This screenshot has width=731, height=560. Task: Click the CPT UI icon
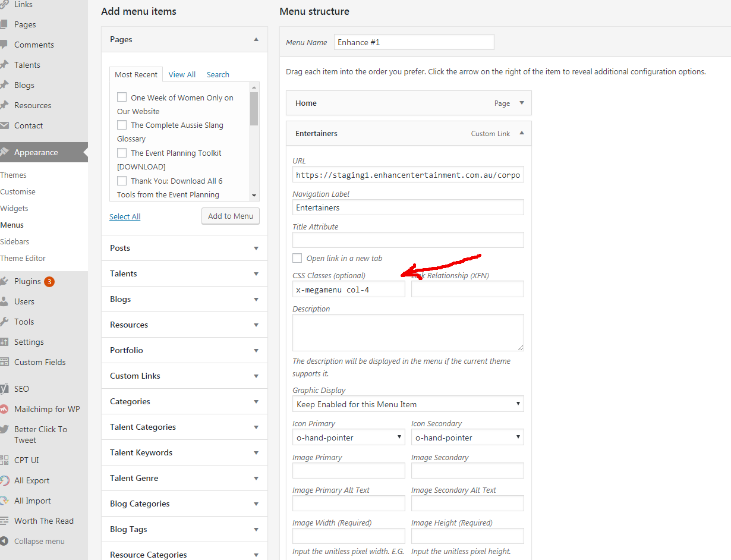[4, 460]
